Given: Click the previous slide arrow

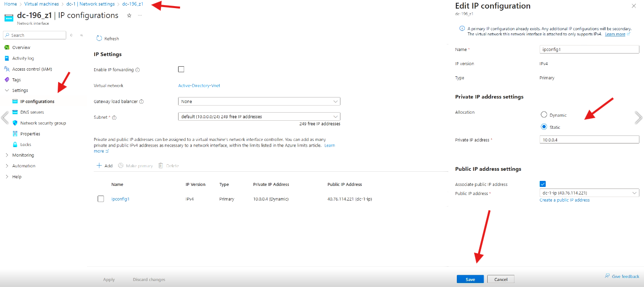Looking at the screenshot, I should pos(5,118).
